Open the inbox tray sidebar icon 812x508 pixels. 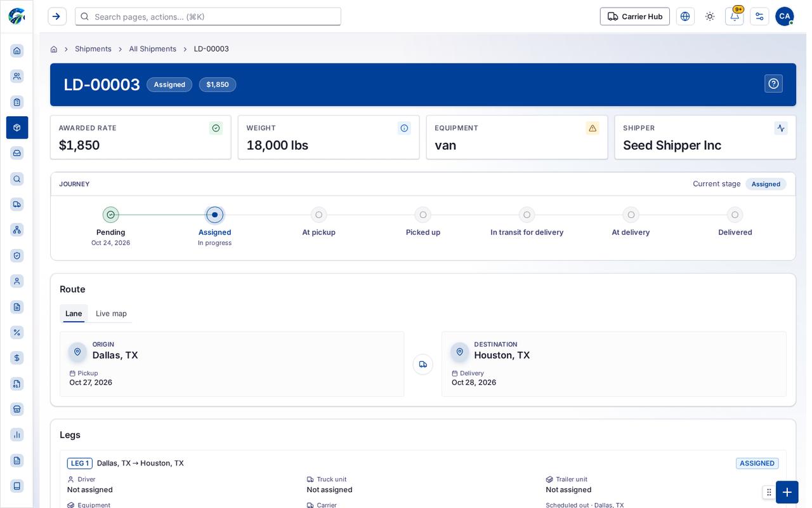coord(17,153)
